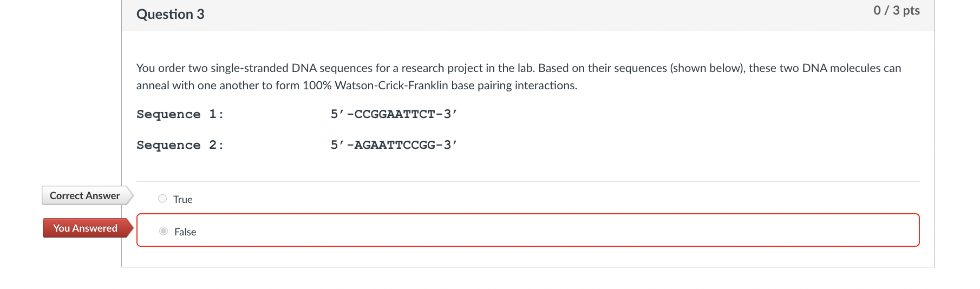This screenshot has height=289, width=980.
Task: Select the False radio button
Action: 164,231
